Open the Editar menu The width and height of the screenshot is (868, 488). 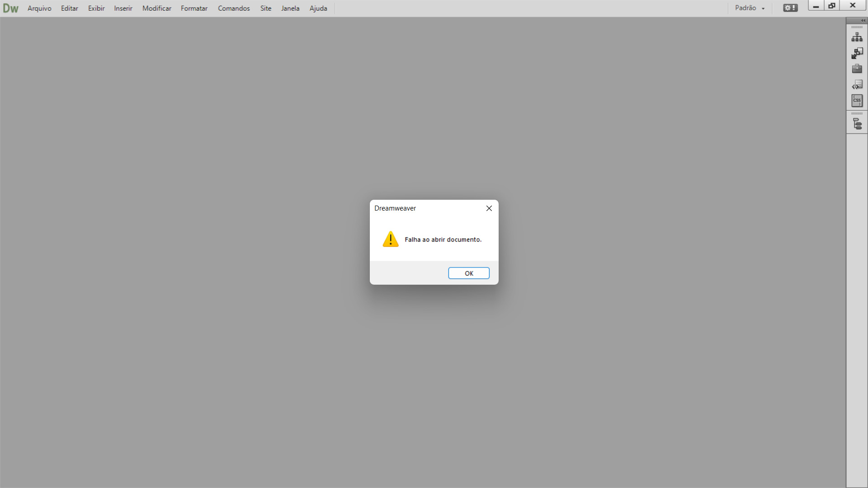(x=70, y=8)
